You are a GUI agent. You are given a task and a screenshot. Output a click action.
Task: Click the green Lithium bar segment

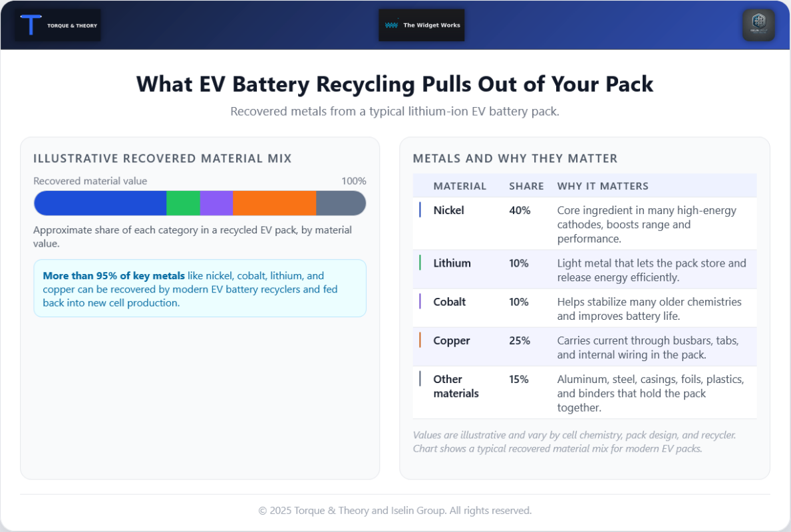click(x=183, y=203)
